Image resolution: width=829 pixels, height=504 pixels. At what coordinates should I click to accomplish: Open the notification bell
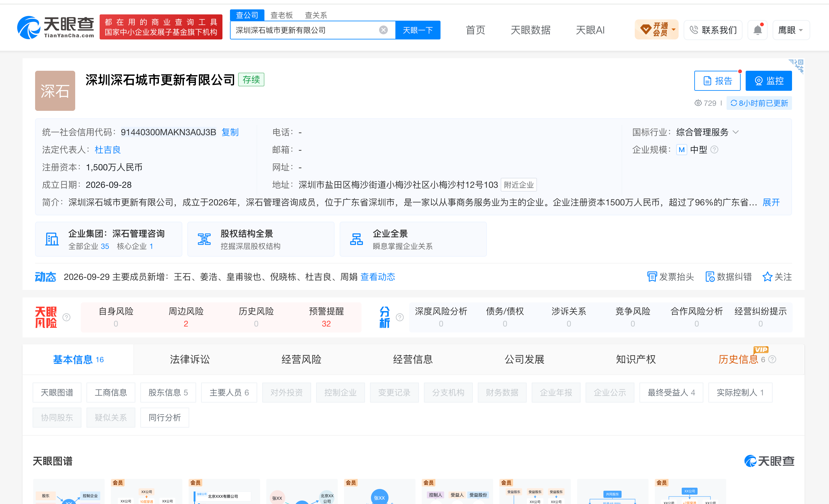tap(757, 30)
